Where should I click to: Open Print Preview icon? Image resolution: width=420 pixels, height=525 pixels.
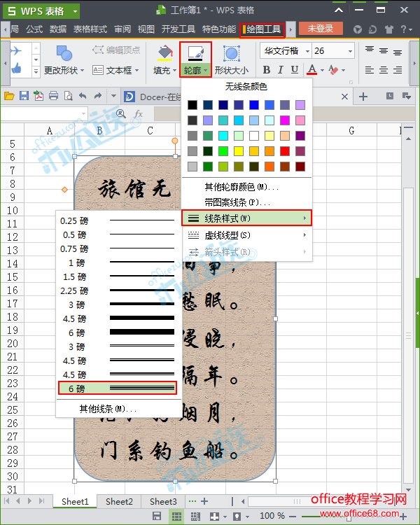(69, 96)
